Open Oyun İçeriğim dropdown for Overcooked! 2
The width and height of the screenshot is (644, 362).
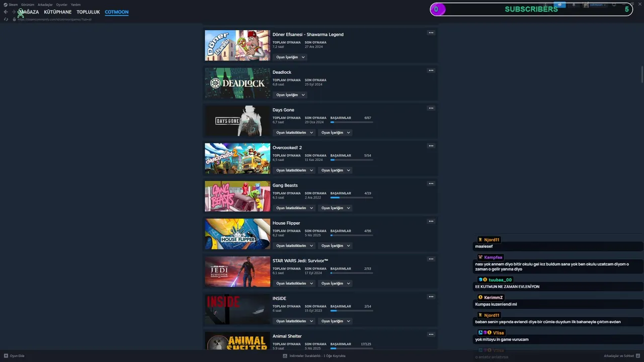coord(336,170)
